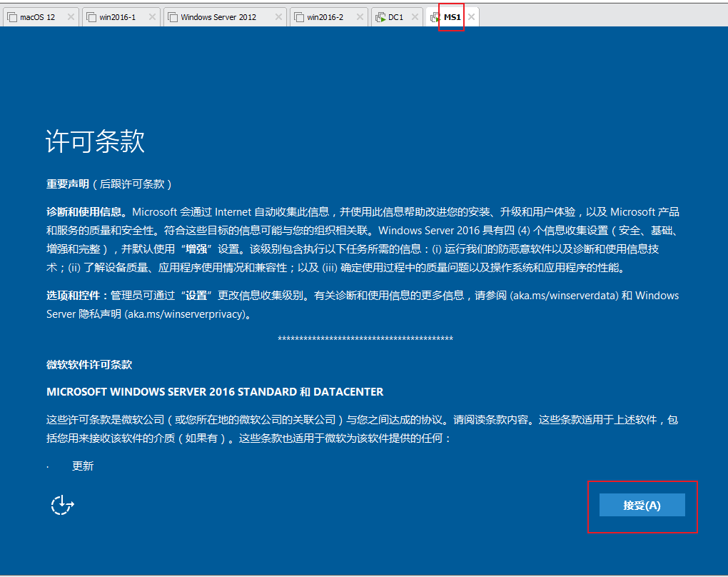Image resolution: width=728 pixels, height=577 pixels.
Task: Click the win2016-1 tab VM icon
Action: (91, 17)
